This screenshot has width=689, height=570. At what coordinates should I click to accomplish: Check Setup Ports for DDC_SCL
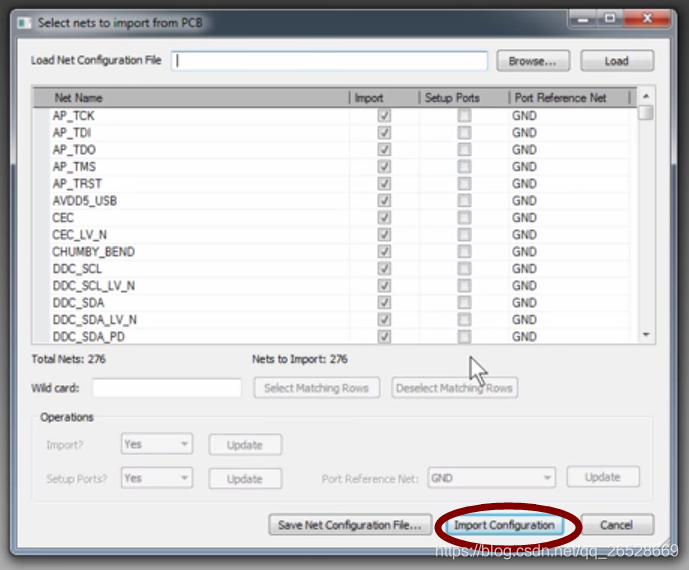point(464,269)
